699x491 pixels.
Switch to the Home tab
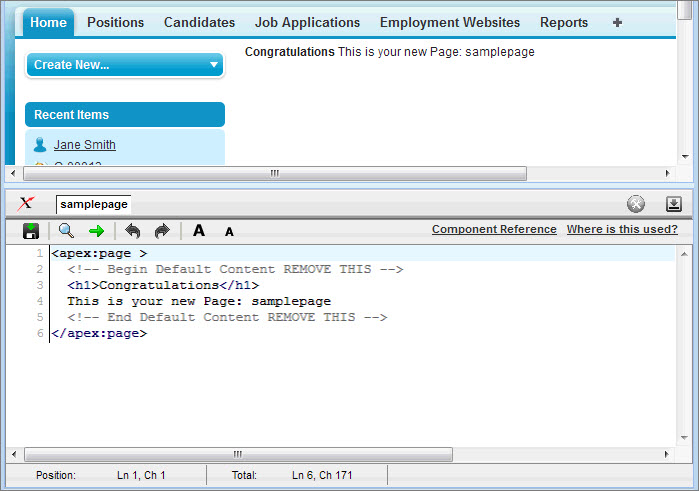click(48, 22)
